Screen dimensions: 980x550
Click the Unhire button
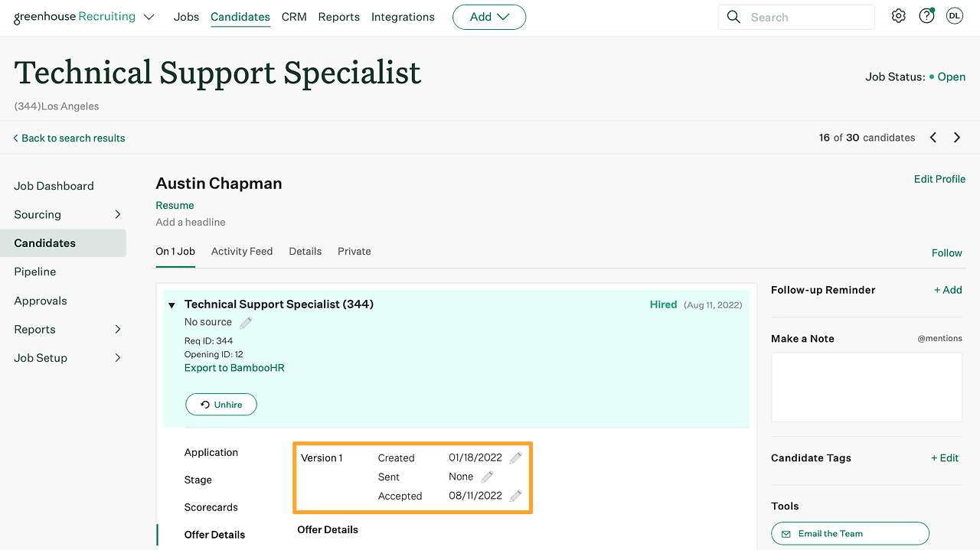(x=220, y=404)
